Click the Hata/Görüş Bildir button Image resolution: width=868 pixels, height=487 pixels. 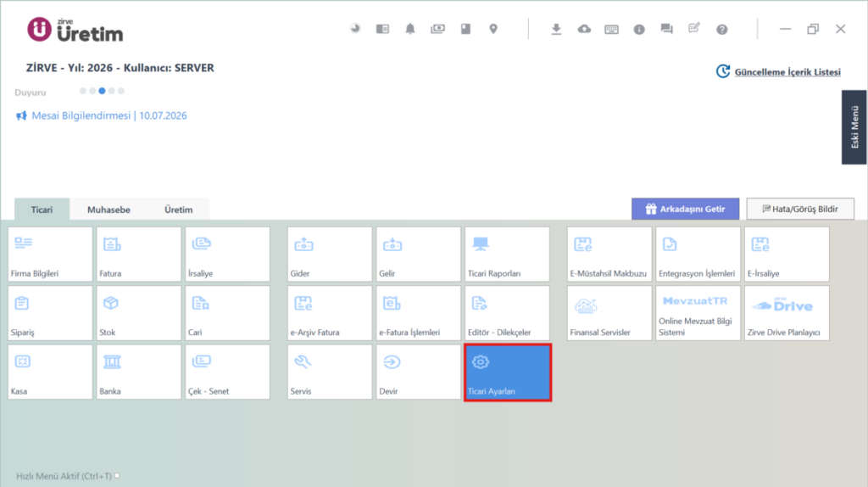click(800, 209)
